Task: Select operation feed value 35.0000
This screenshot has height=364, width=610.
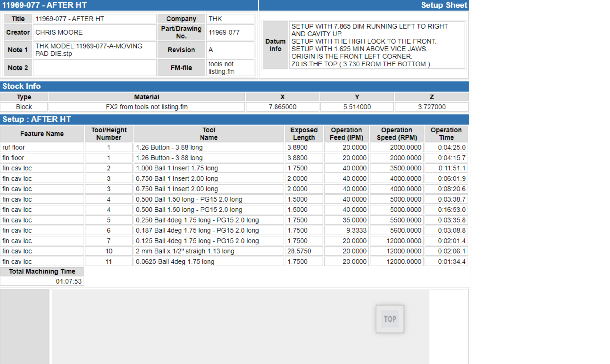Action: [x=347, y=220]
